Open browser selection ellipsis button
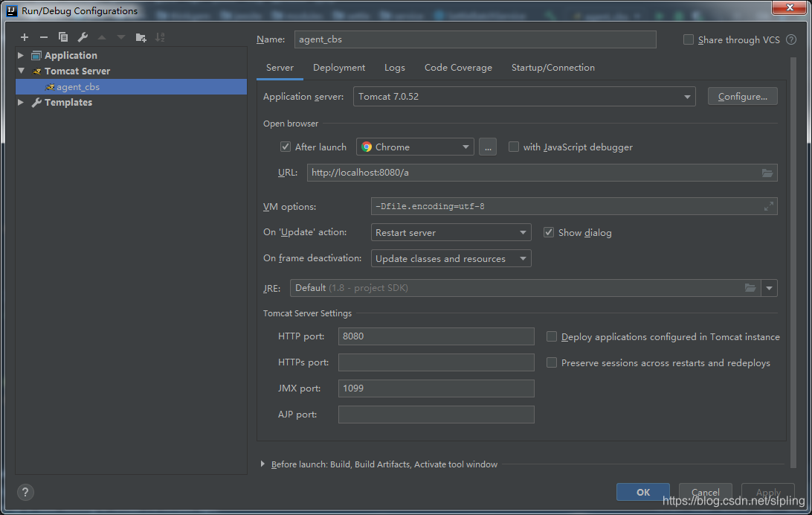812x515 pixels. (488, 147)
